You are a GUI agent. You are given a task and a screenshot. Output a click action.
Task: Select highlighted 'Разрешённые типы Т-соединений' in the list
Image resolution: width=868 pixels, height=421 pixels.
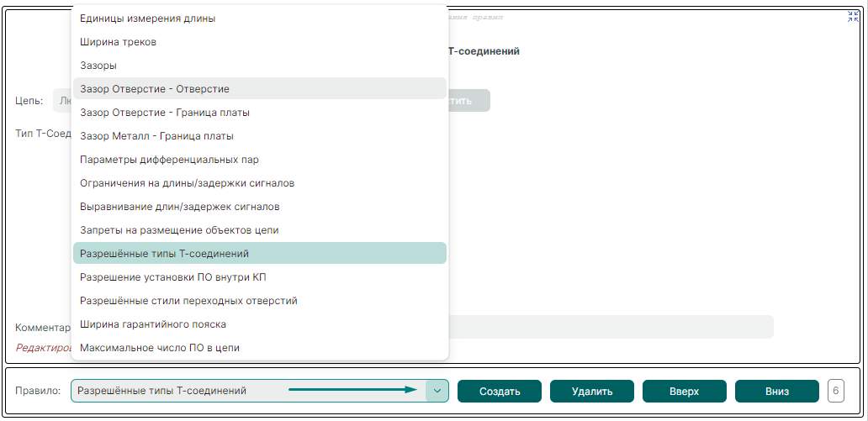pyautogui.click(x=260, y=254)
